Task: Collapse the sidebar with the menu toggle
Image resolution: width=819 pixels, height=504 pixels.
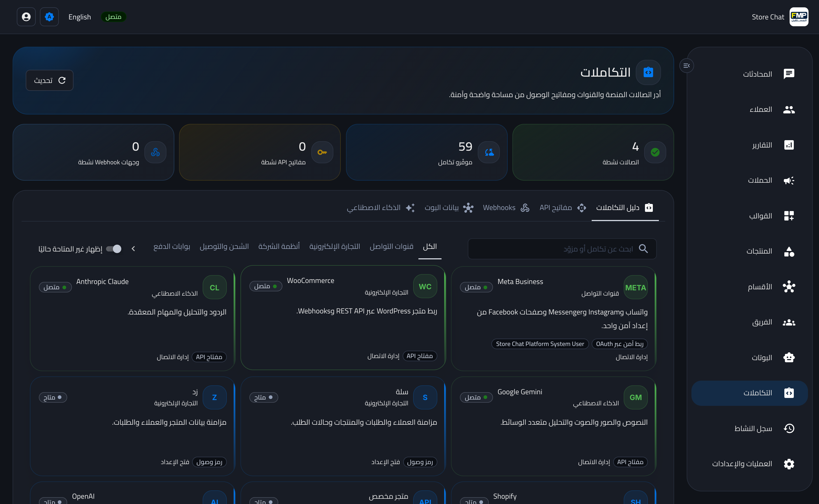Action: (687, 66)
